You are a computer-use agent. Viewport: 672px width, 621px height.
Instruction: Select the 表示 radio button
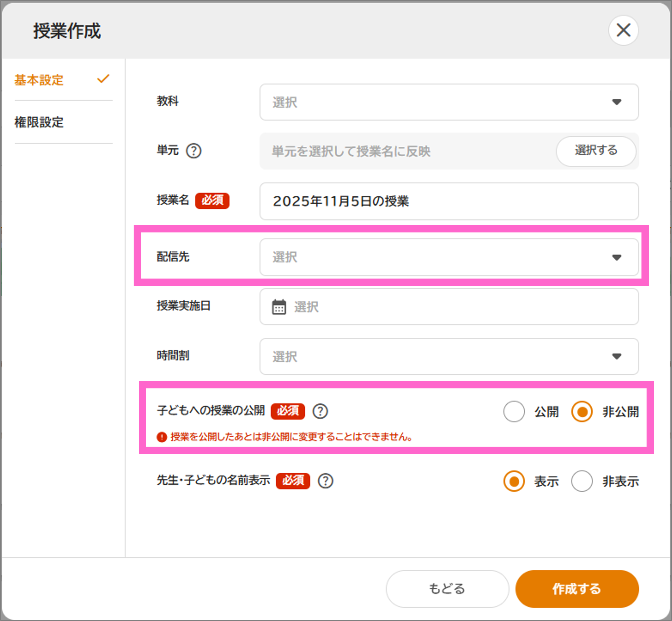tap(514, 481)
